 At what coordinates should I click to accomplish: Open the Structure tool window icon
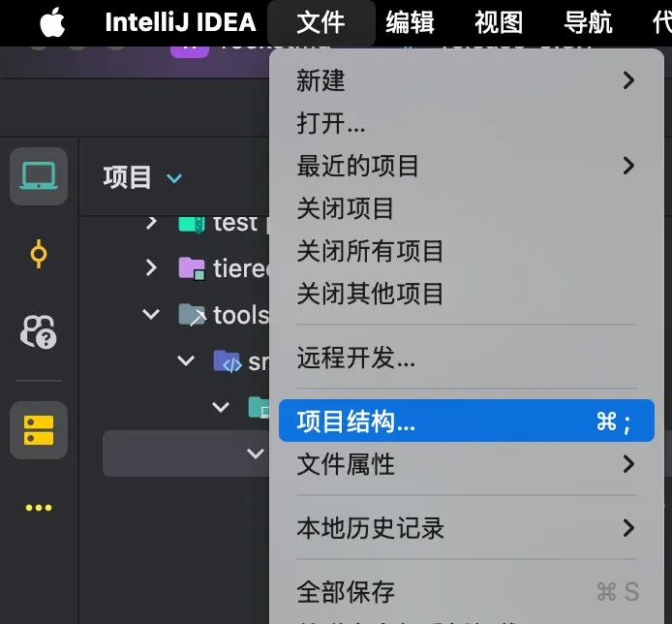pyautogui.click(x=39, y=429)
